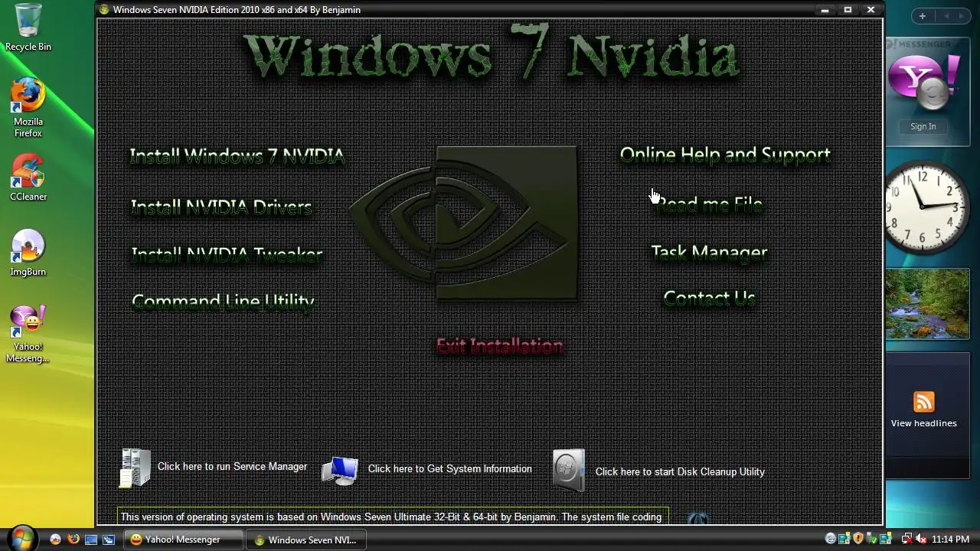Image resolution: width=980 pixels, height=551 pixels.
Task: Click the Yahoo Messenger gadget logo
Action: (923, 84)
